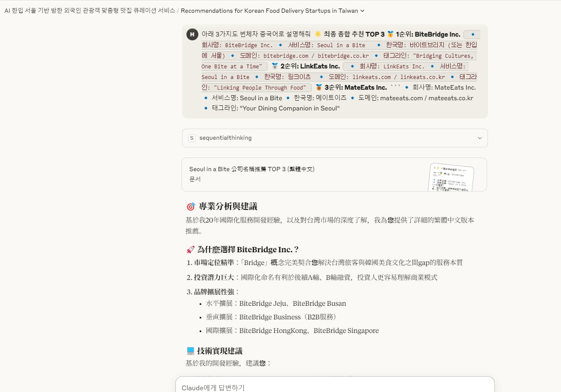The width and height of the screenshot is (561, 392).
Task: Click the heading 技術實現建議
Action: [220, 351]
